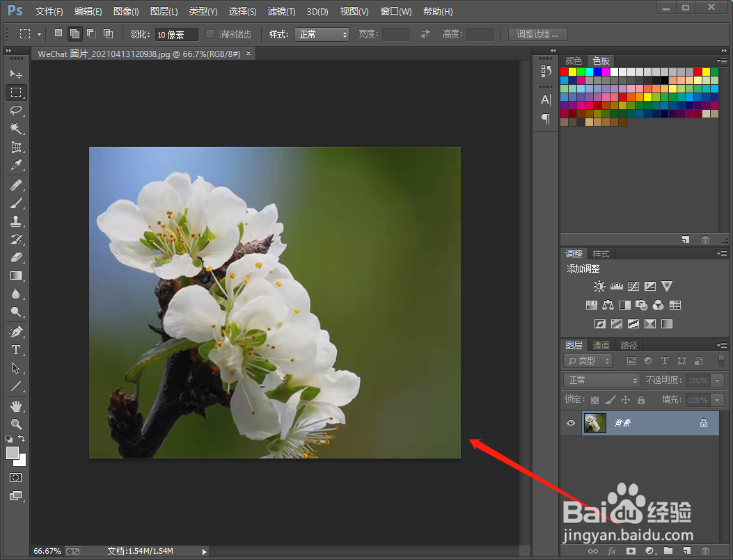
Task: Open the tool preset picker arrow
Action: point(39,34)
